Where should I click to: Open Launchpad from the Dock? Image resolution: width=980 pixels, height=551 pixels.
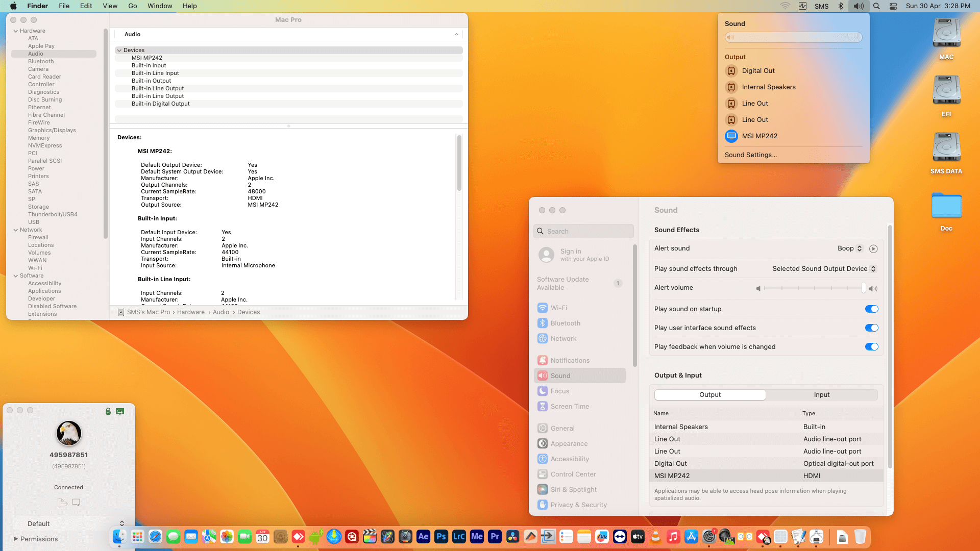pos(137,537)
